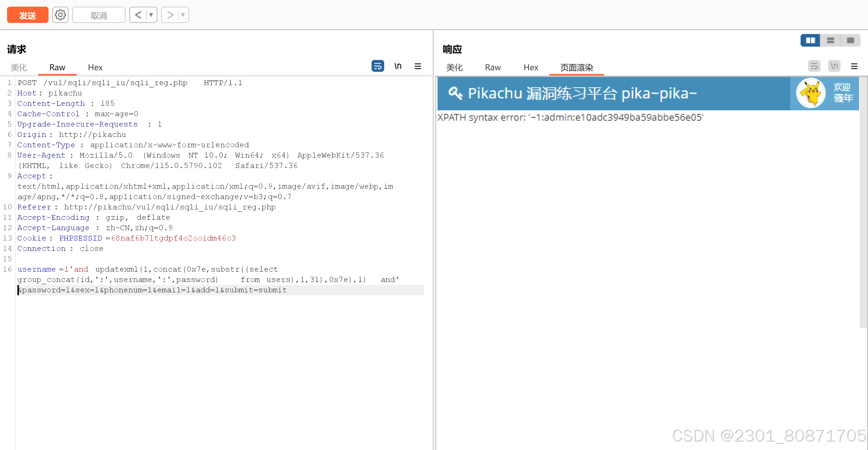The height and width of the screenshot is (450, 868).
Task: Switch the response view to the Raw tab
Action: (493, 67)
